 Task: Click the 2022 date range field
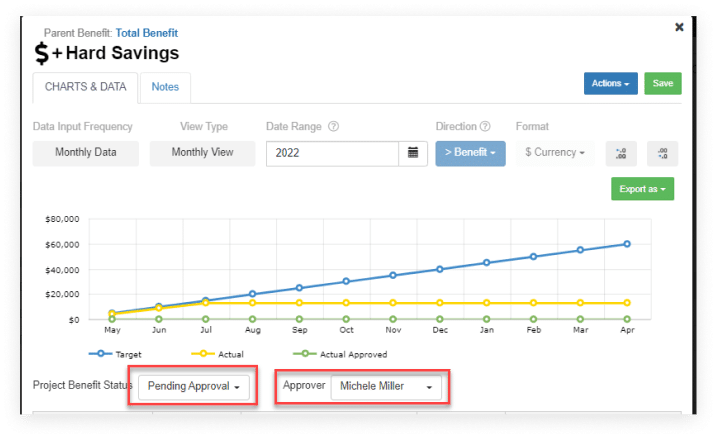(x=332, y=153)
